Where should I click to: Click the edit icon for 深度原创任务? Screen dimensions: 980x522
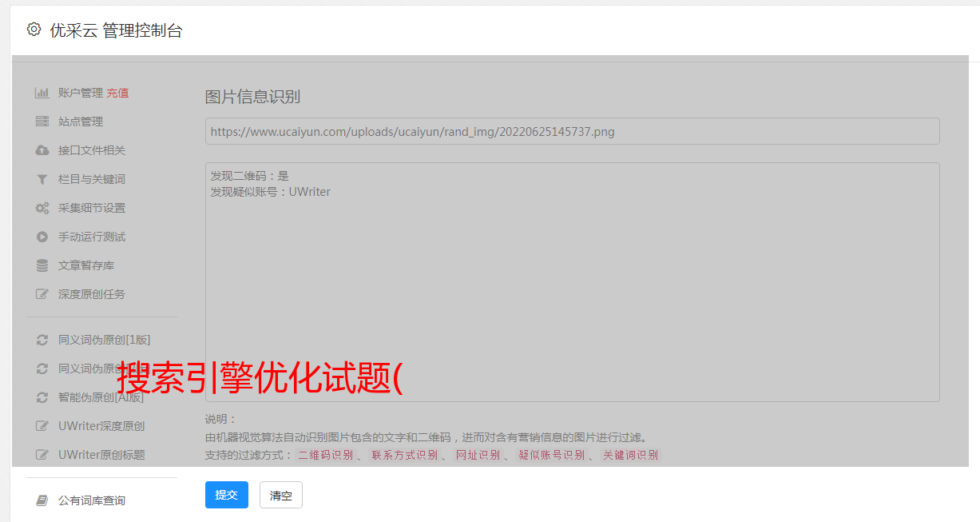(x=42, y=294)
